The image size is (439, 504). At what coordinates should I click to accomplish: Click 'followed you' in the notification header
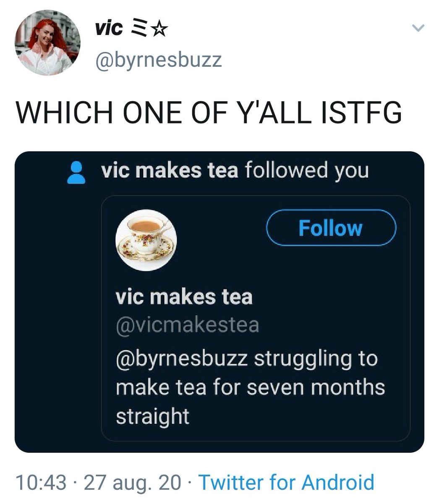click(x=306, y=171)
